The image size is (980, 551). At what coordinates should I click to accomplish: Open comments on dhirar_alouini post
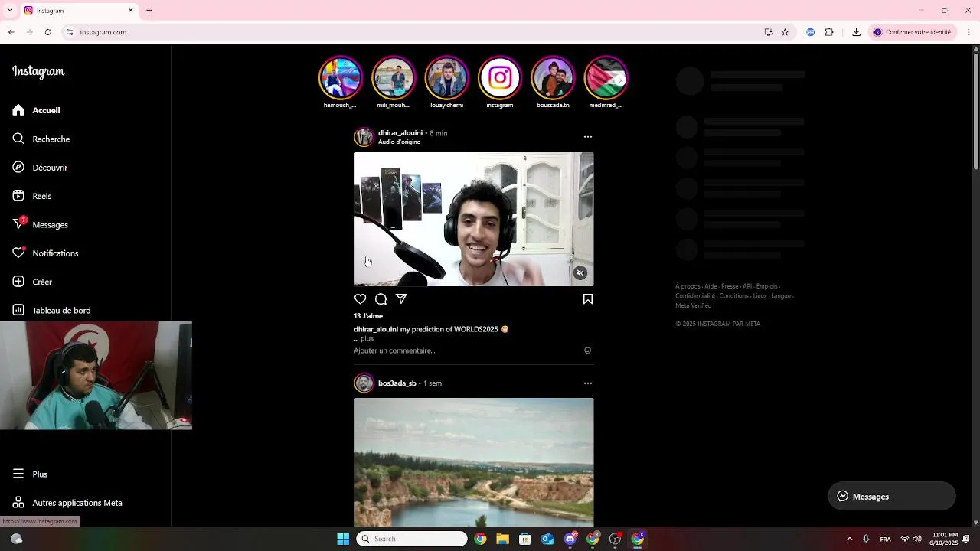point(381,299)
